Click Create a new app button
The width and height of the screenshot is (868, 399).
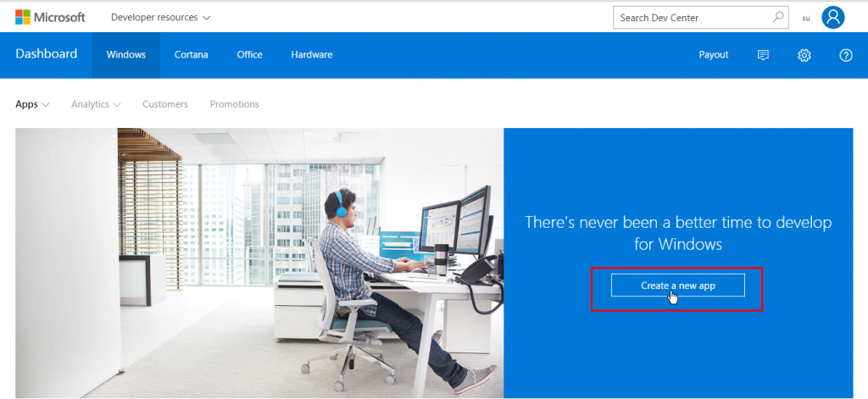677,285
